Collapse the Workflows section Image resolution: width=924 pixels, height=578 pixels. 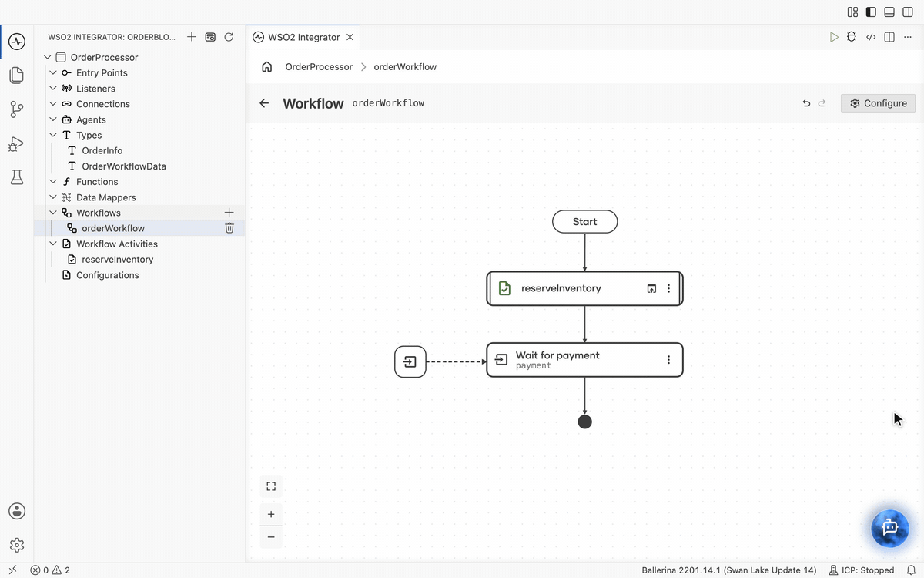(53, 213)
